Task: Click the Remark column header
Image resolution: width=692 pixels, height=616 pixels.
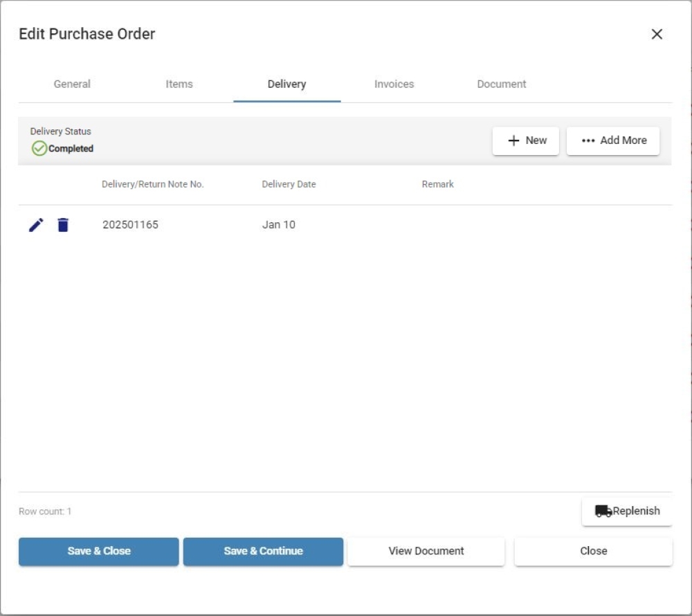Action: tap(437, 184)
